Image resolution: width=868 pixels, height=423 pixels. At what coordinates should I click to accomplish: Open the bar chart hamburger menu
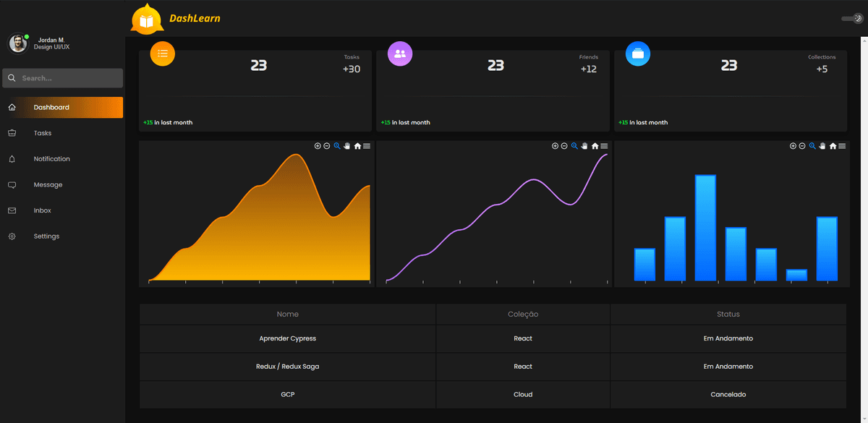tap(842, 145)
